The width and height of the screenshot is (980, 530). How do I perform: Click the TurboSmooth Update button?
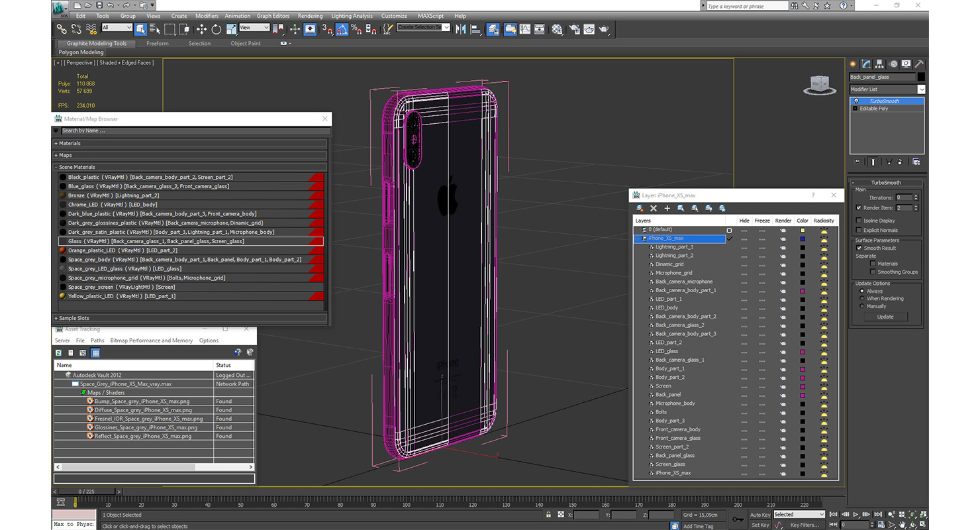pos(885,317)
